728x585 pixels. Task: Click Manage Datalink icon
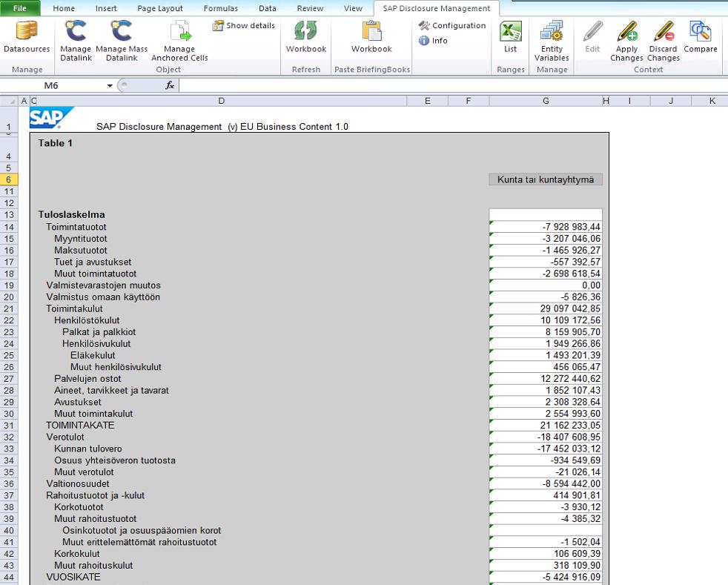(76, 41)
